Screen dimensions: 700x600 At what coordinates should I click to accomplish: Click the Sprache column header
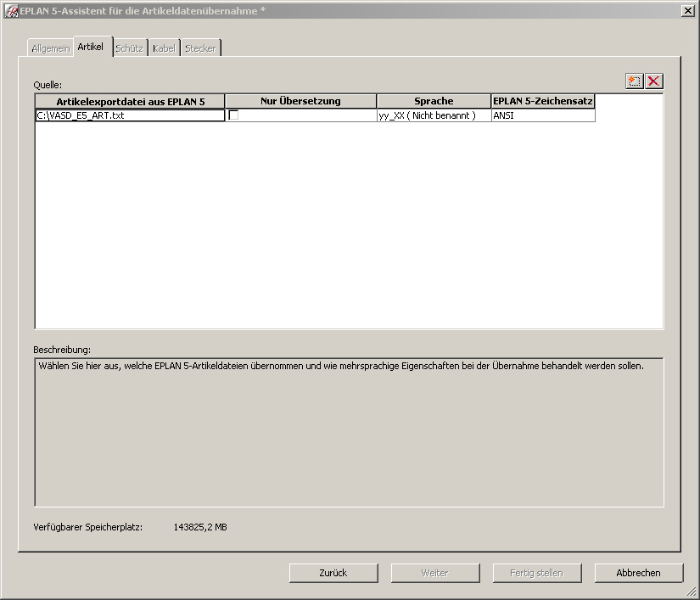point(434,101)
